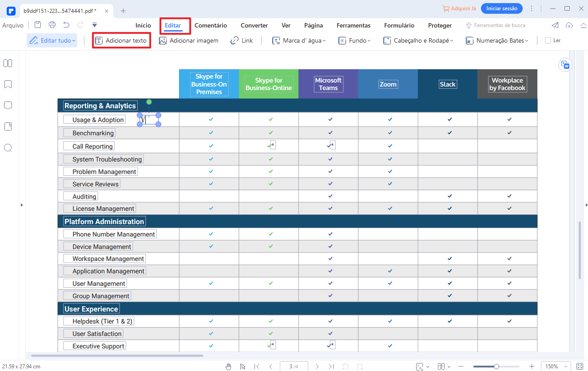This screenshot has width=588, height=371.
Task: Enter full screen mode
Action: [x=580, y=367]
